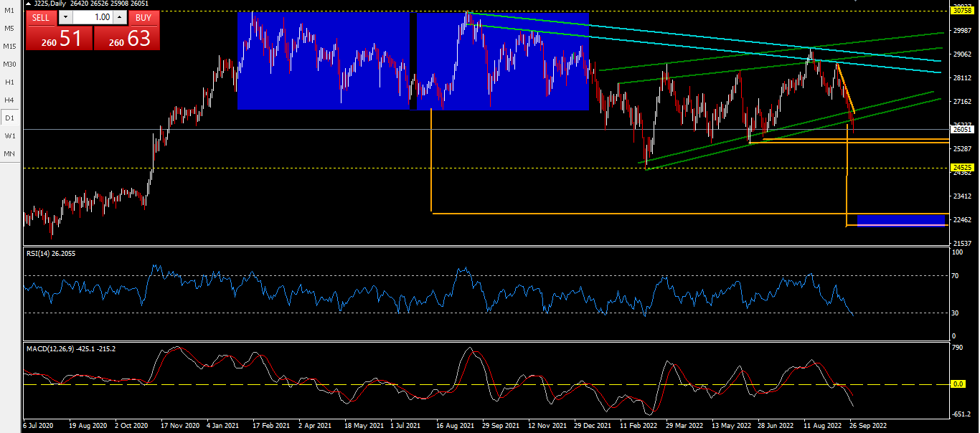980x433 pixels.
Task: Select the M15 timeframe button
Action: pos(9,47)
